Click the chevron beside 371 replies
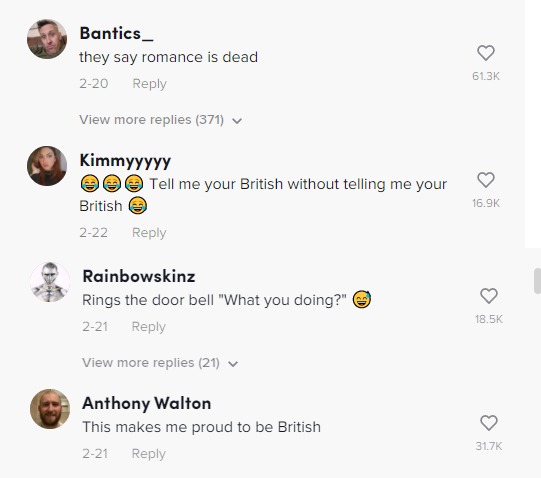This screenshot has width=541, height=478. [x=237, y=121]
